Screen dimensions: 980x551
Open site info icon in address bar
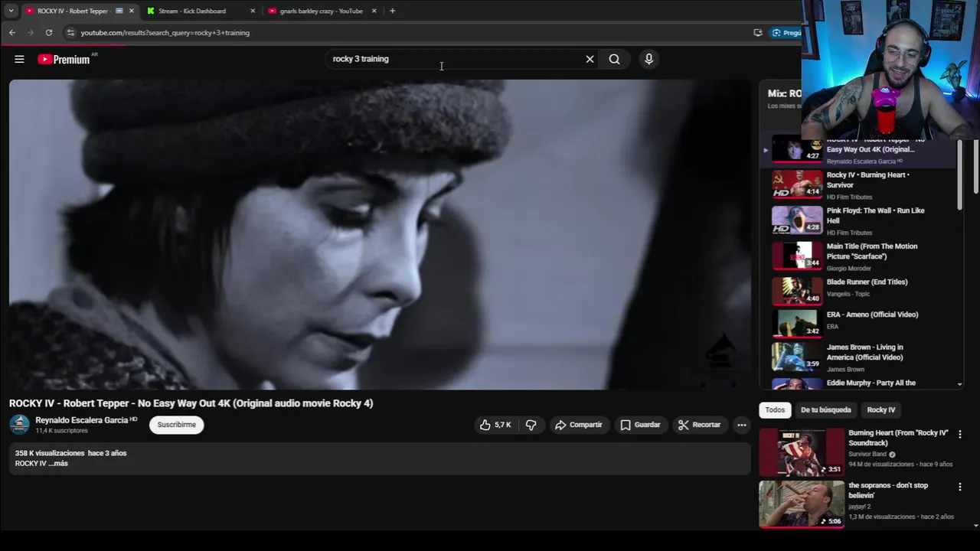(x=70, y=32)
